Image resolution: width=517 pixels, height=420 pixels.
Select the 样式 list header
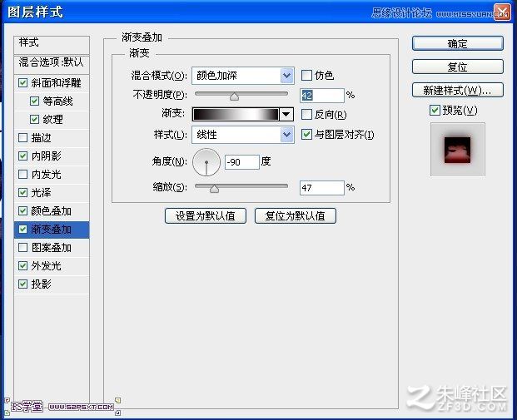52,45
